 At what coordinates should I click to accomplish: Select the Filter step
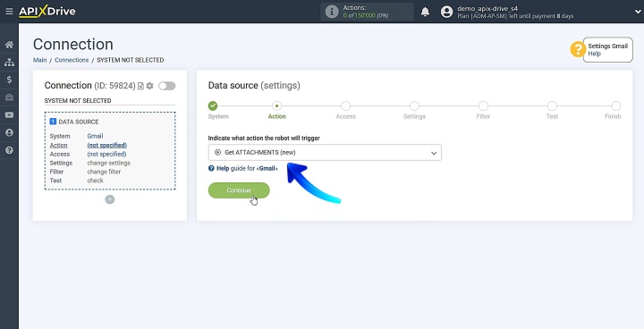[483, 106]
